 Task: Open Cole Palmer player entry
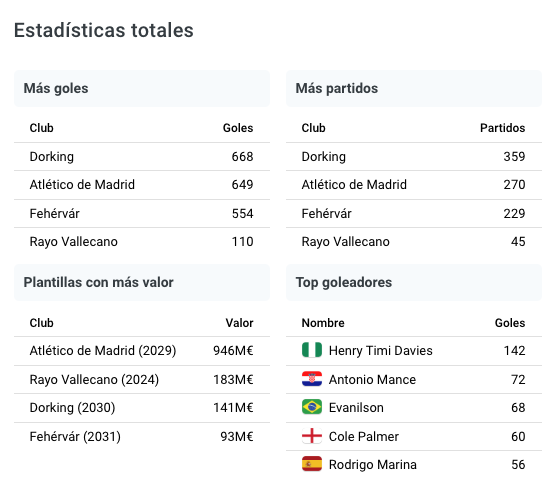click(x=364, y=436)
